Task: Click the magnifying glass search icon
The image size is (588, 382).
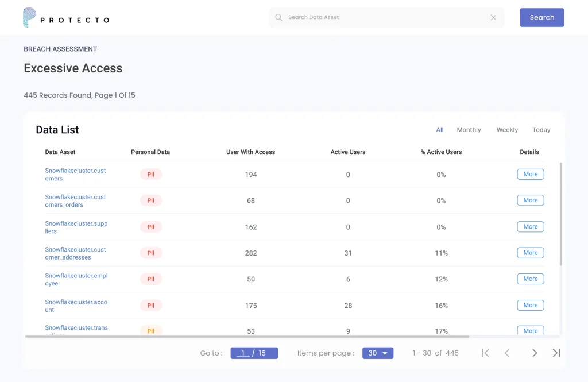Action: (278, 17)
